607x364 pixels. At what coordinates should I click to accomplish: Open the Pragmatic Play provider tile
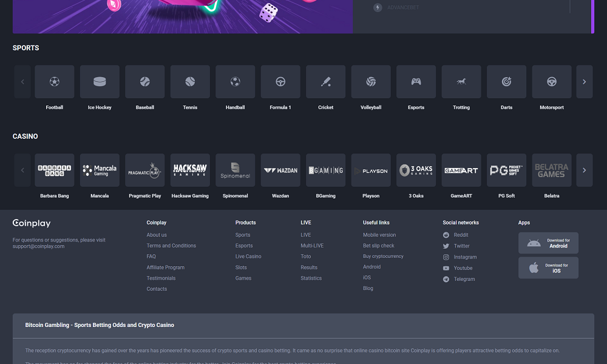(x=145, y=170)
